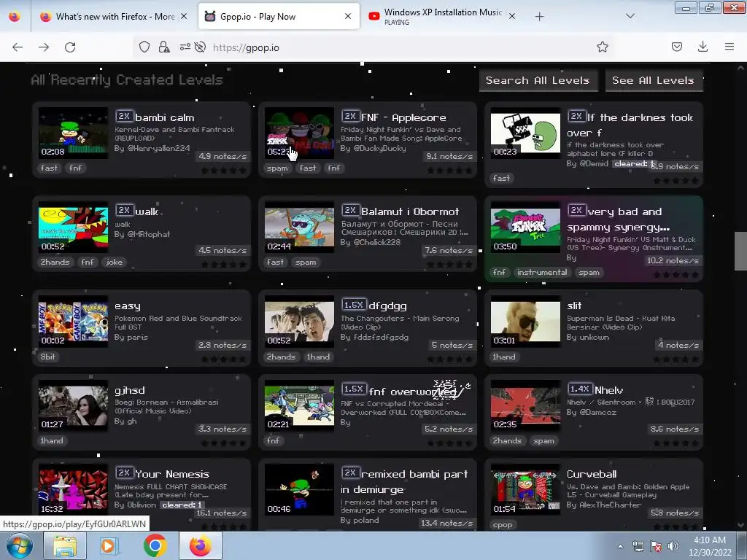Show hidden tray icons arrow

620,546
